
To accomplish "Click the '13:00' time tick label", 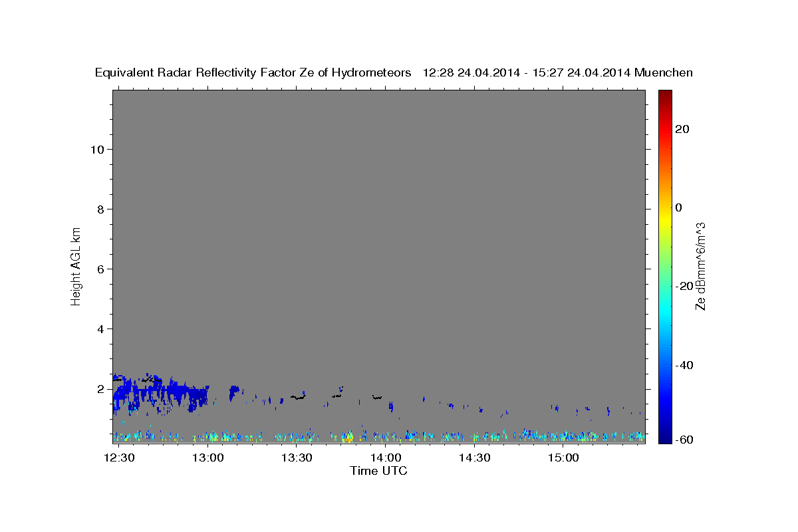I will click(208, 458).
